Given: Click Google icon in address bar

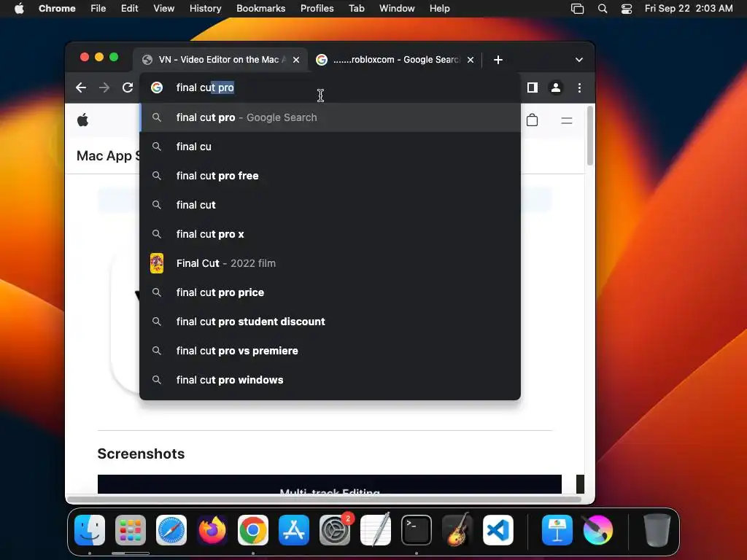Looking at the screenshot, I should (157, 87).
